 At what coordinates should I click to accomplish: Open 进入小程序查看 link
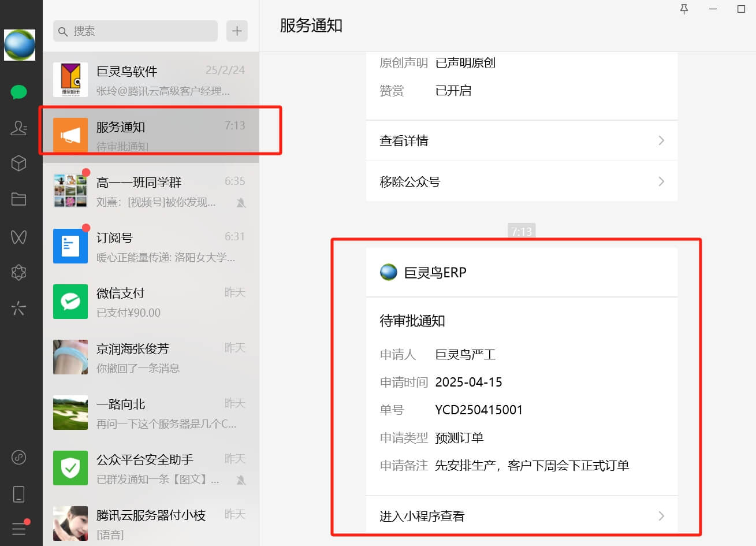pyautogui.click(x=522, y=516)
